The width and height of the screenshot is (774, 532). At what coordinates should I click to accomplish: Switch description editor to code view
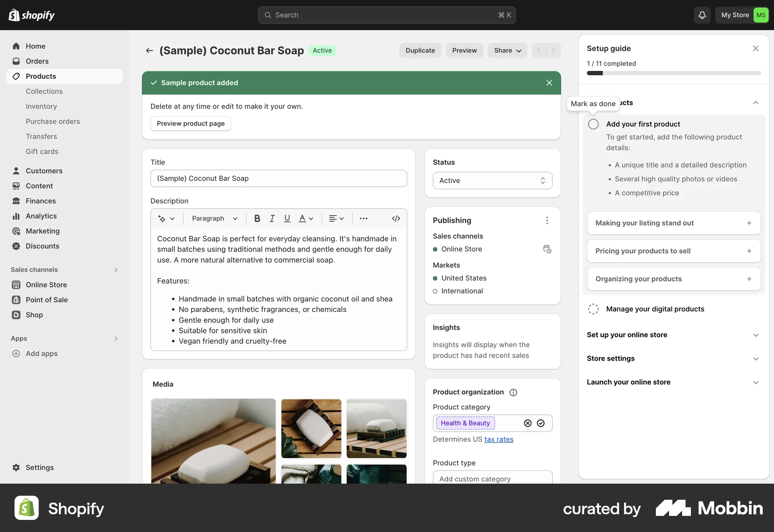pos(395,218)
